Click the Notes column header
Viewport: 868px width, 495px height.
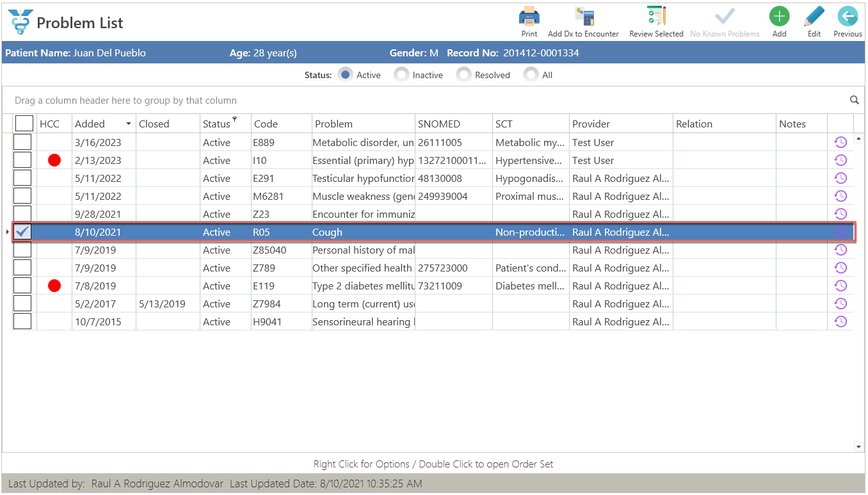[x=801, y=124]
